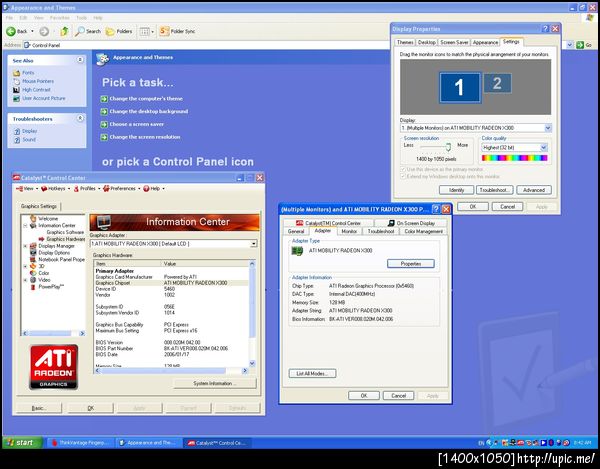Collapse the Troubleshooters panel
The width and height of the screenshot is (600, 469).
tap(80, 118)
